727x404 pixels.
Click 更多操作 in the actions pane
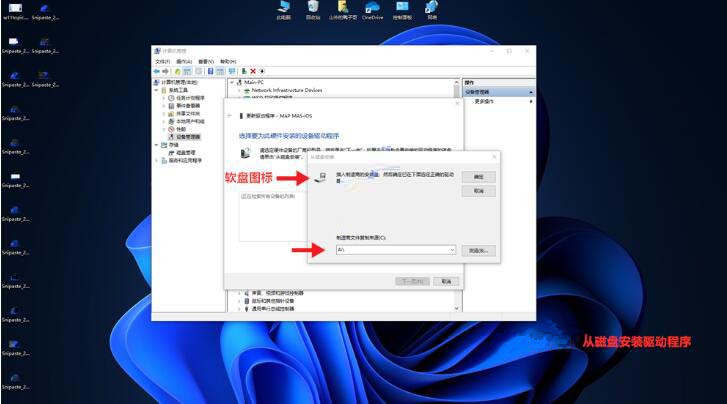tap(484, 101)
